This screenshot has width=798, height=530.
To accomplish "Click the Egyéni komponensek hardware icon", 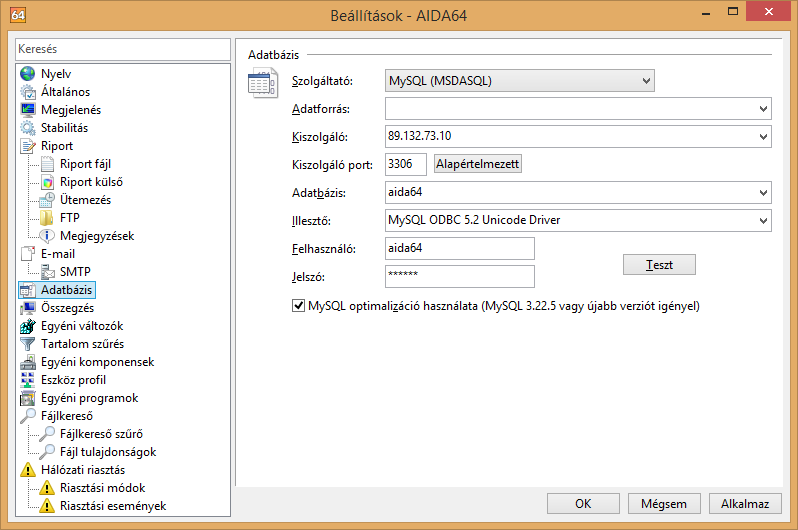I will 27,362.
